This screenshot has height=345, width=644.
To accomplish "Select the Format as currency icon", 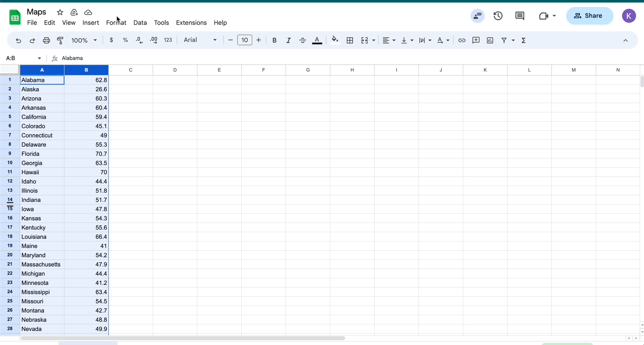I will pyautogui.click(x=111, y=40).
